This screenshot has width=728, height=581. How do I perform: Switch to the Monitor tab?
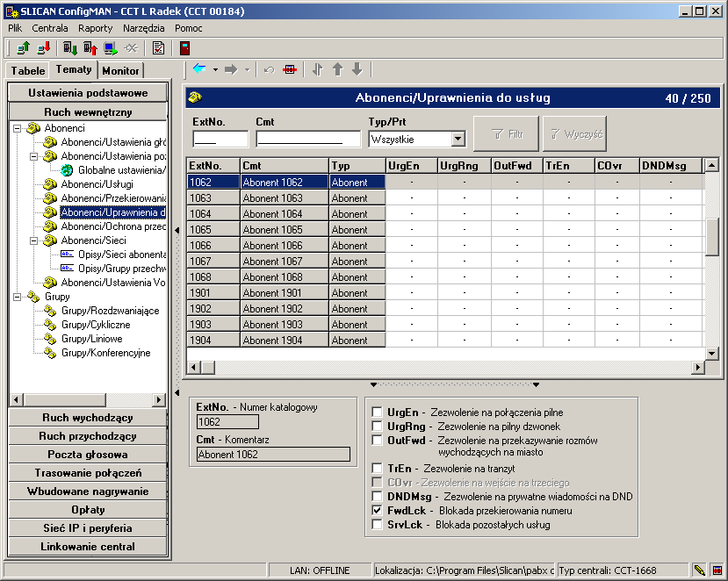pyautogui.click(x=120, y=70)
